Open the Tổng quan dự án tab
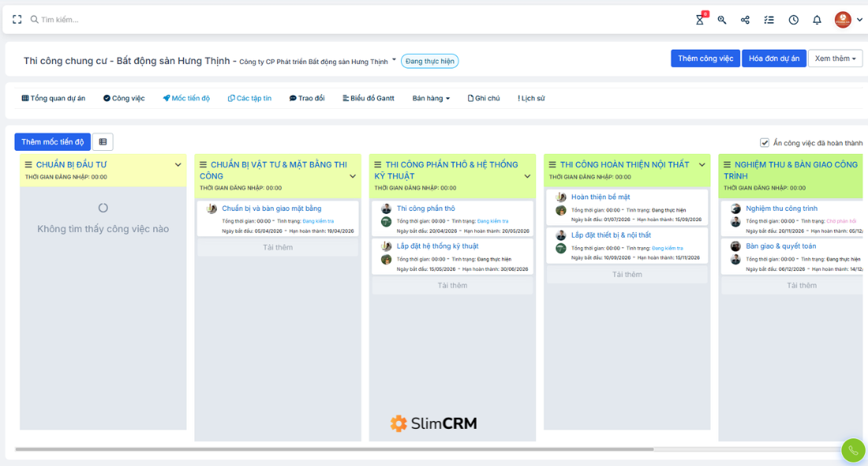The image size is (868, 466). (53, 98)
